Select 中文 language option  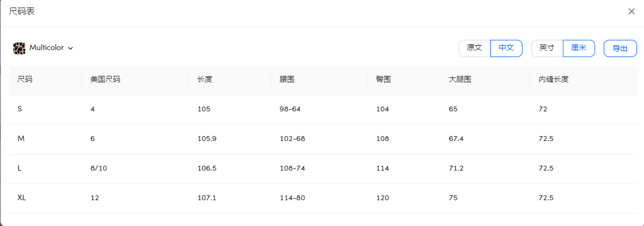pyautogui.click(x=506, y=48)
